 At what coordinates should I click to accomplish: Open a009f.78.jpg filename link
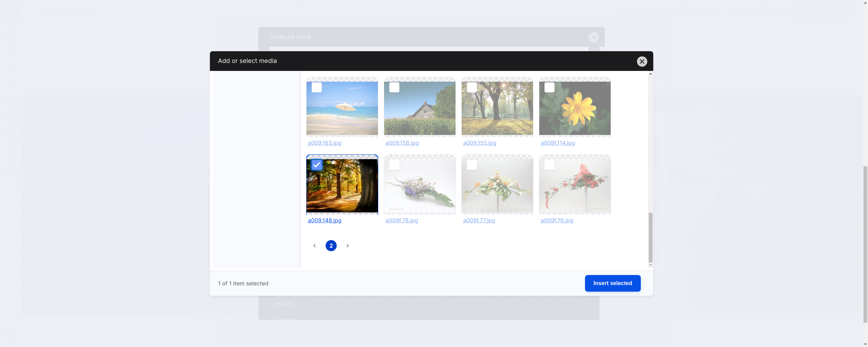coord(402,221)
